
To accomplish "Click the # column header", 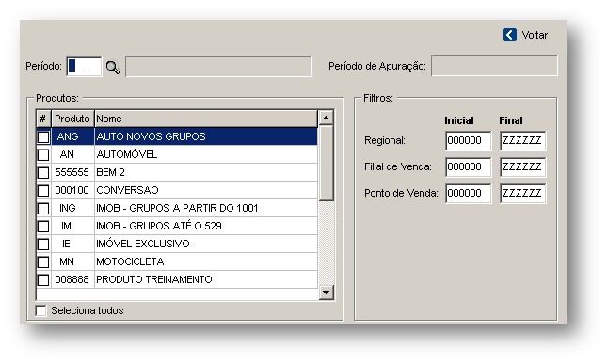I will tap(43, 119).
